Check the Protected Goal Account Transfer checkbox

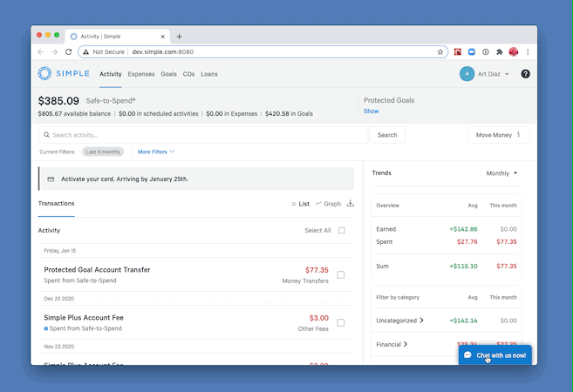(341, 275)
